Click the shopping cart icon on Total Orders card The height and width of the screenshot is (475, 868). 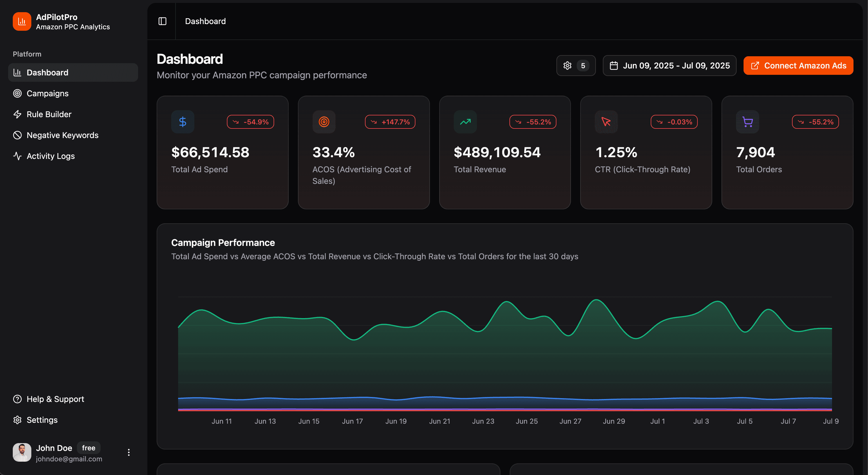(747, 122)
